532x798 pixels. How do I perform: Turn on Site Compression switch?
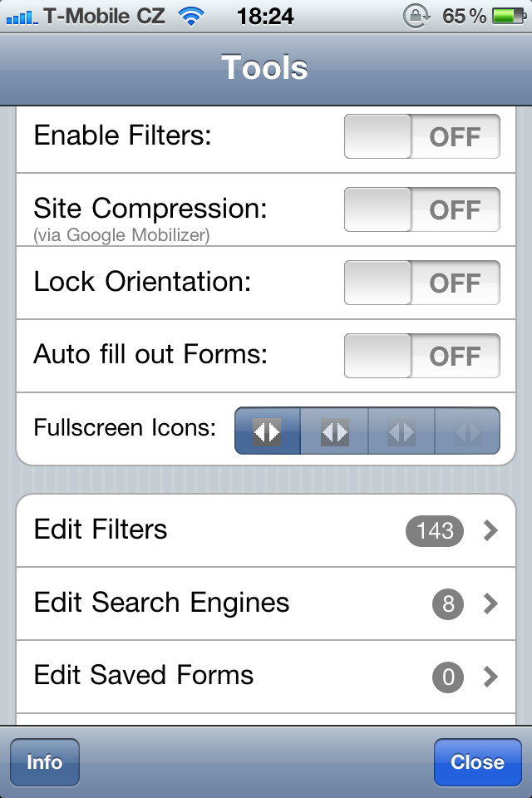coord(422,209)
